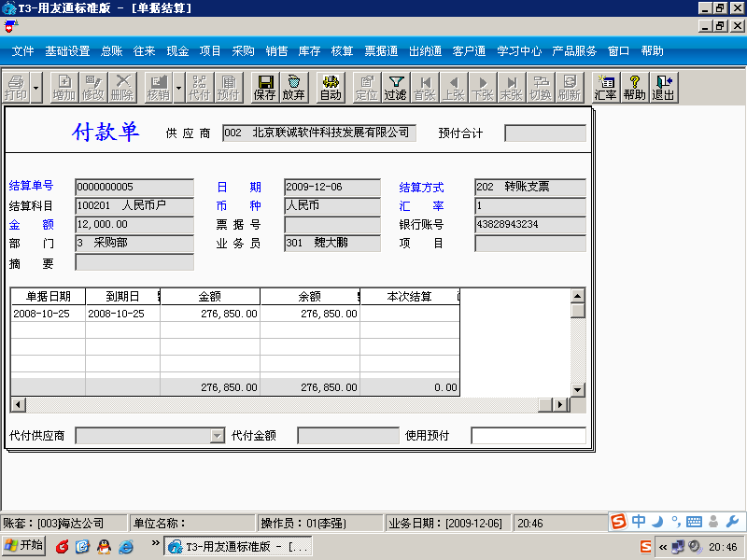Open the 核算 menu
This screenshot has height=560, width=747.
(342, 51)
